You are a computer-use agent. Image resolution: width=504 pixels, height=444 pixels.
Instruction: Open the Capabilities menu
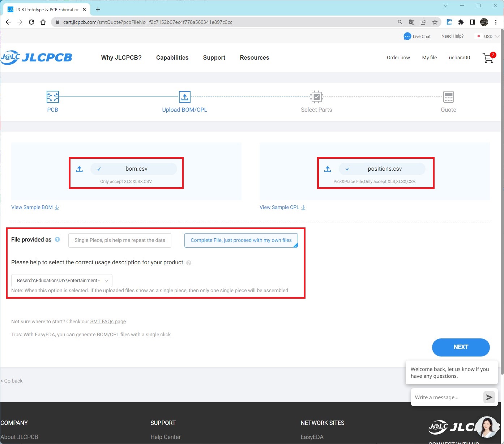coord(172,58)
